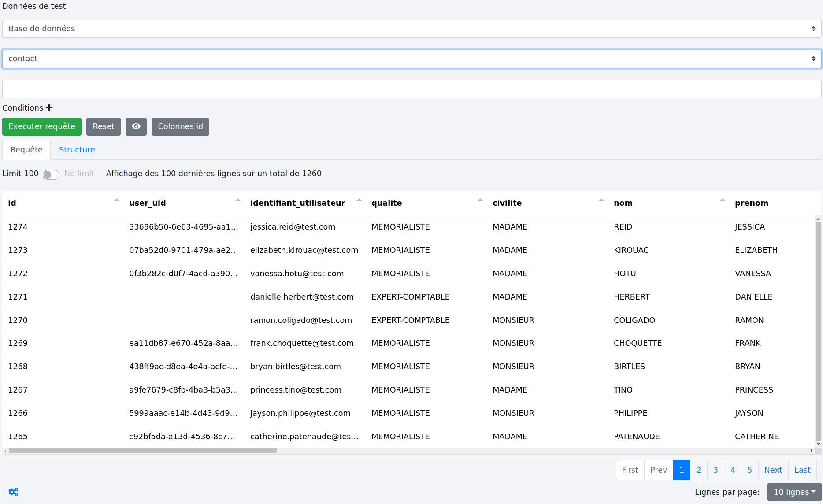Sort by the civilite column arrow
This screenshot has height=504, width=823.
coord(601,200)
